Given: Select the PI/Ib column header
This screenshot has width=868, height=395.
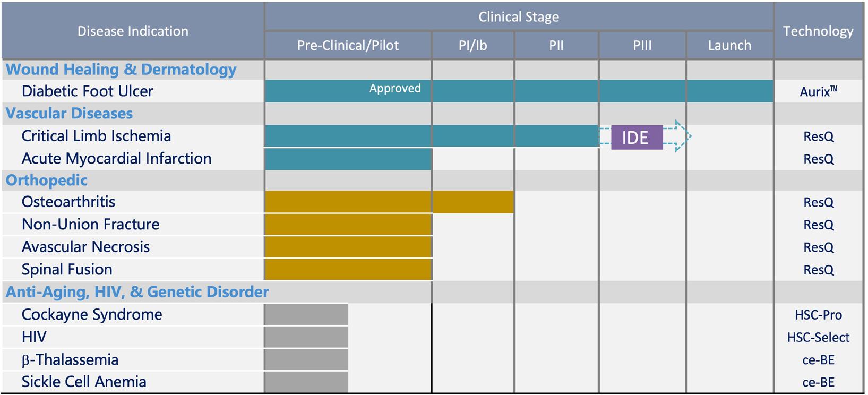Looking at the screenshot, I should (x=472, y=46).
